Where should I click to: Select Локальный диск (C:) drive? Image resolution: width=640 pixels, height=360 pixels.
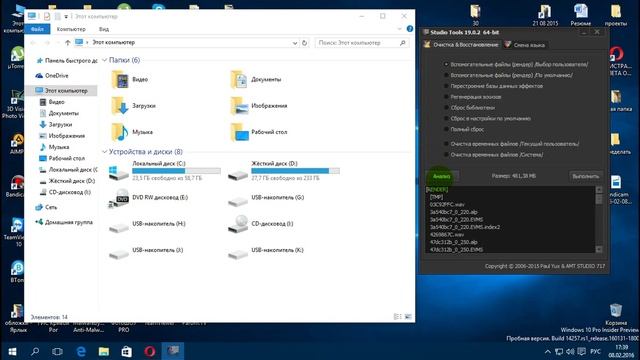164,171
